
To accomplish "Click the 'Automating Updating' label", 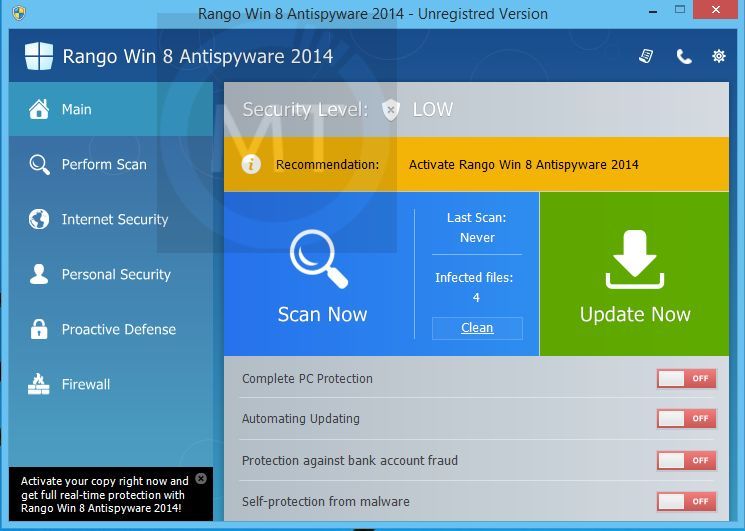I will [x=301, y=418].
